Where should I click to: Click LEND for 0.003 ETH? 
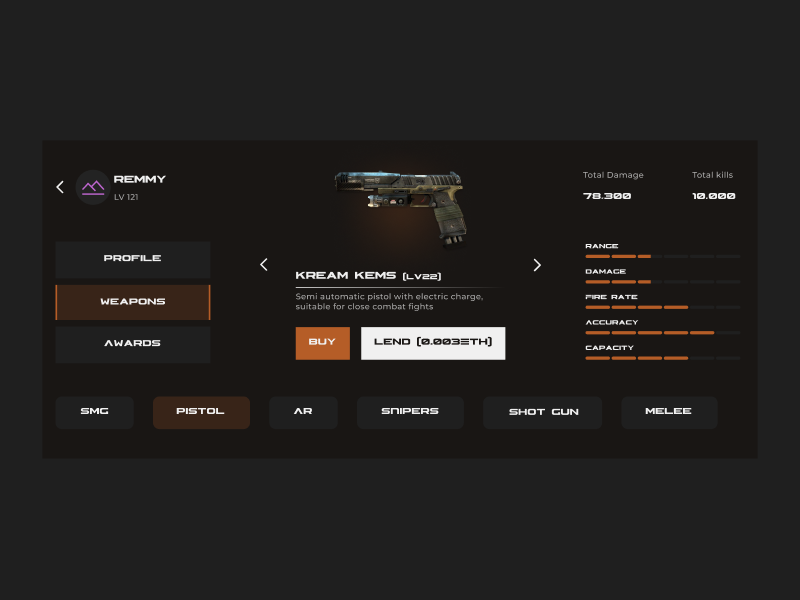coord(433,343)
